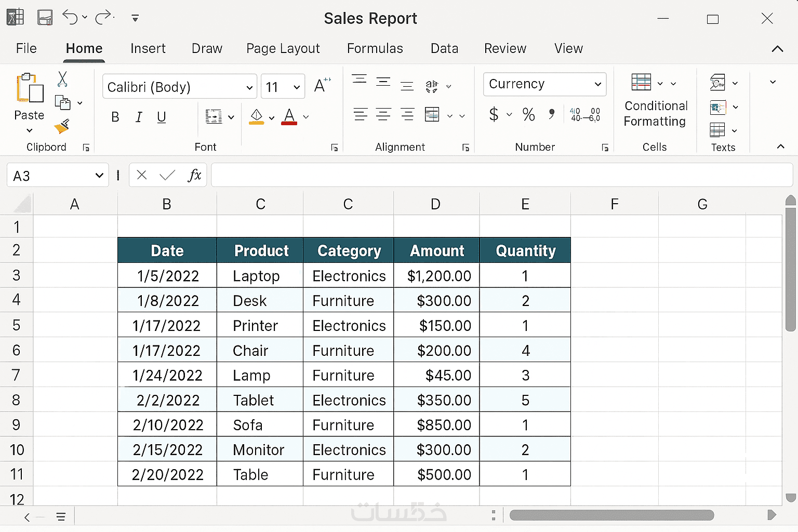
Task: Open the Calibri (Body) font dropdown
Action: pyautogui.click(x=249, y=87)
